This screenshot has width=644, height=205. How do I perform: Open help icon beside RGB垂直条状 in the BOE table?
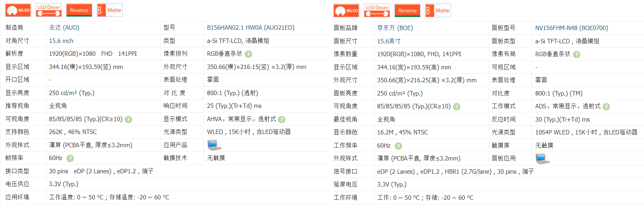[577, 55]
